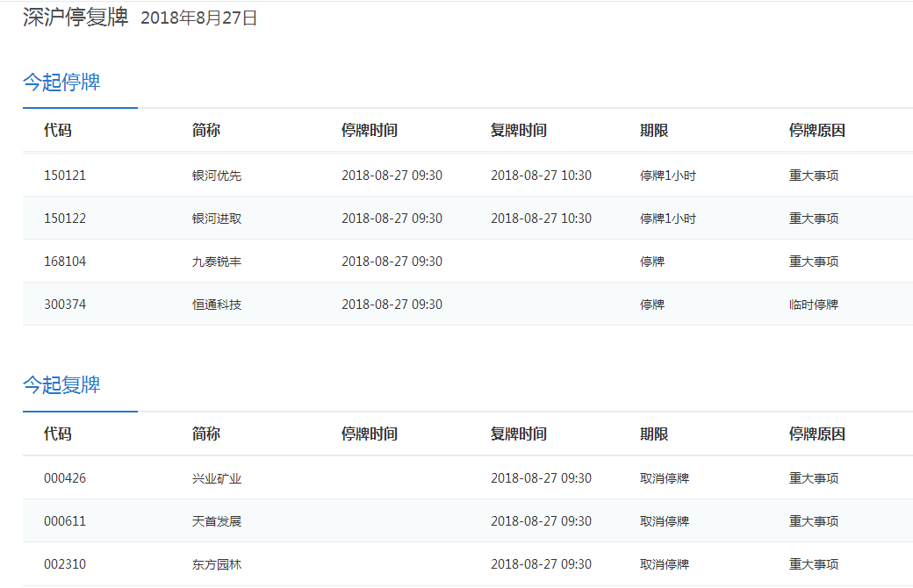The height and width of the screenshot is (588, 913).
Task: Click stock code 150121
Action: pyautogui.click(x=65, y=176)
